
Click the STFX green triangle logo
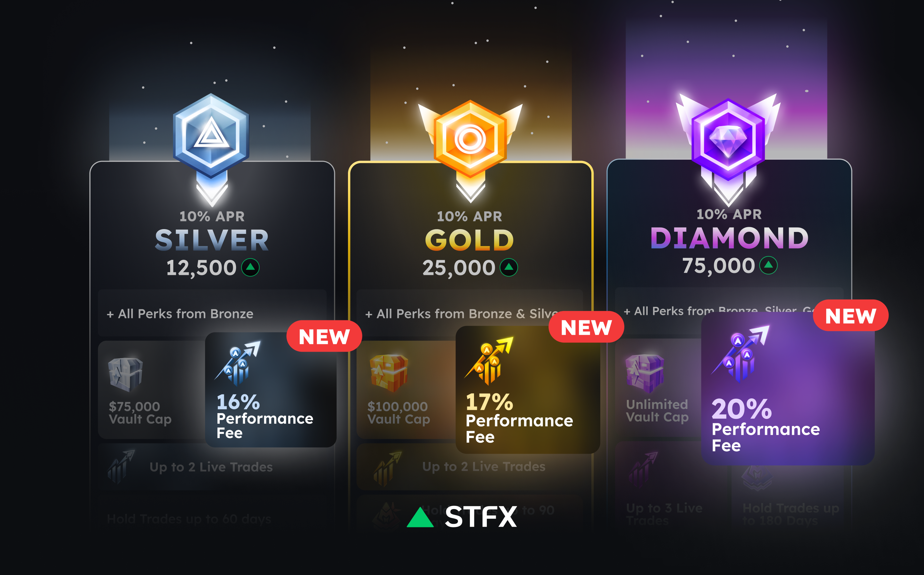420,517
